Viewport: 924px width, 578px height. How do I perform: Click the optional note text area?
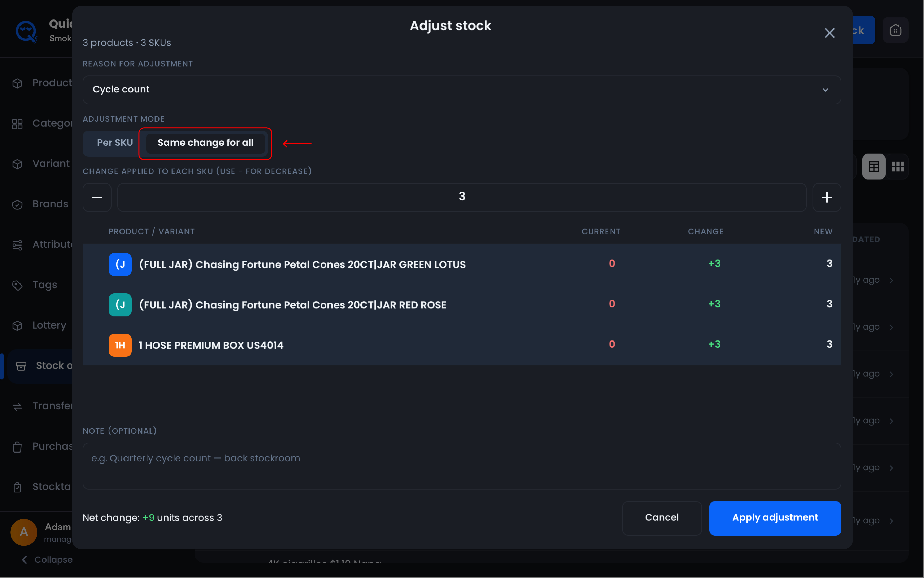(x=462, y=466)
